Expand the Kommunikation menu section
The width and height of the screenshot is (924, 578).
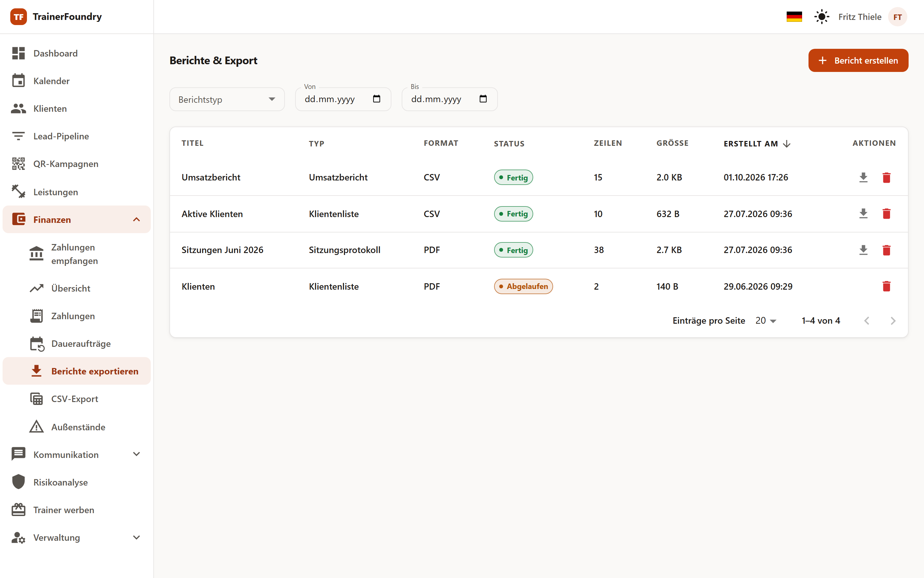pos(77,454)
